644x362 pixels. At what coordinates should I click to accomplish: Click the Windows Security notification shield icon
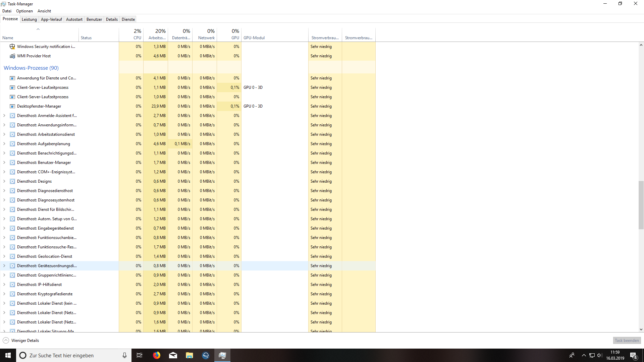click(x=12, y=47)
